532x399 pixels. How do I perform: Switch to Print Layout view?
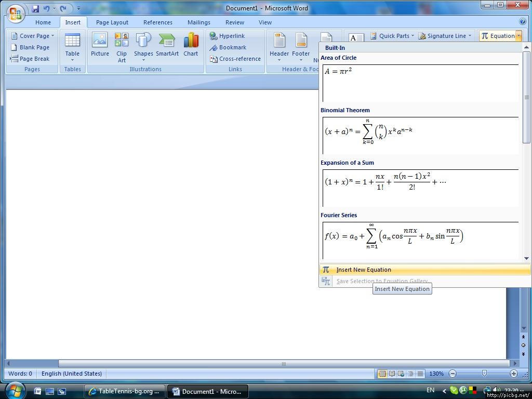tap(382, 374)
